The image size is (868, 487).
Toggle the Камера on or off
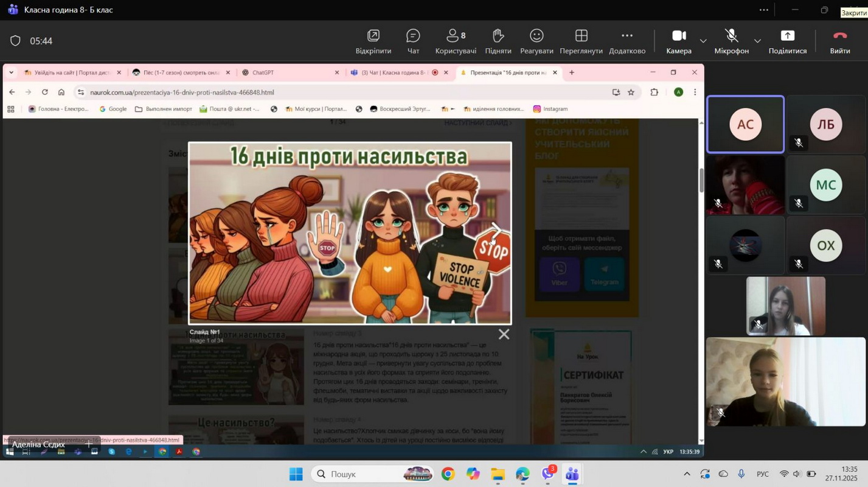pos(679,41)
